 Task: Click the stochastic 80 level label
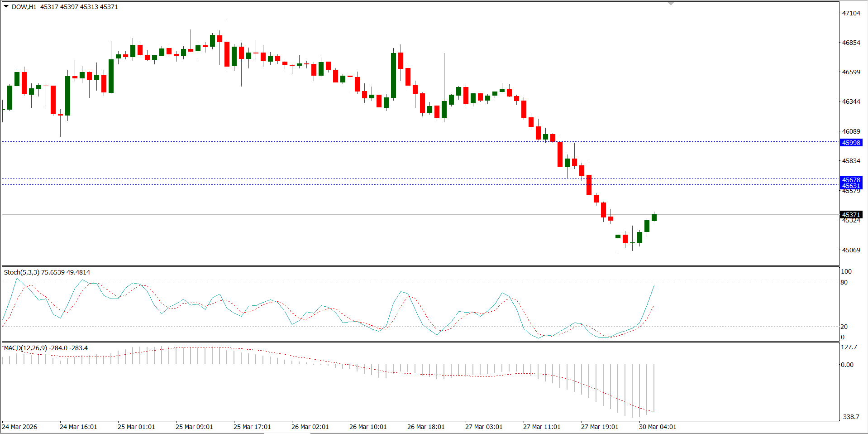[844, 282]
